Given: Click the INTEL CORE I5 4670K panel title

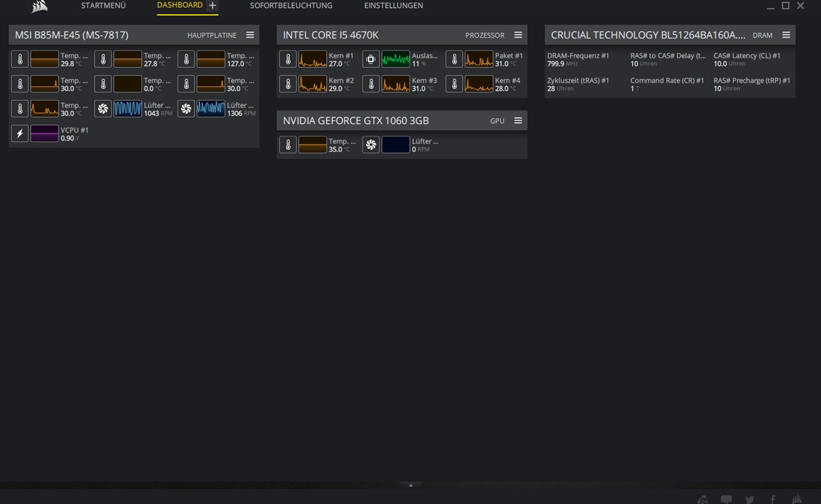Looking at the screenshot, I should pos(330,35).
